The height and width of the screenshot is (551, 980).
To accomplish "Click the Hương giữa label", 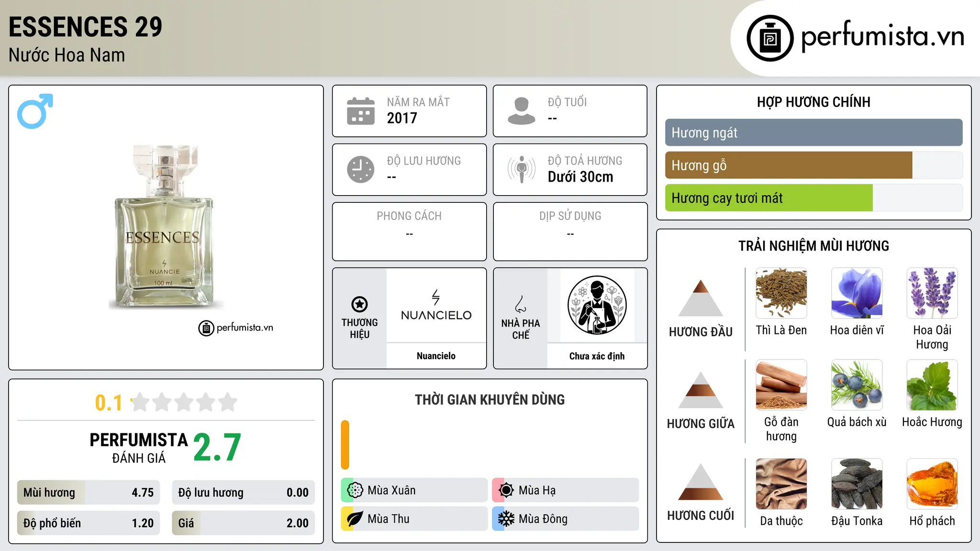I will tap(701, 424).
